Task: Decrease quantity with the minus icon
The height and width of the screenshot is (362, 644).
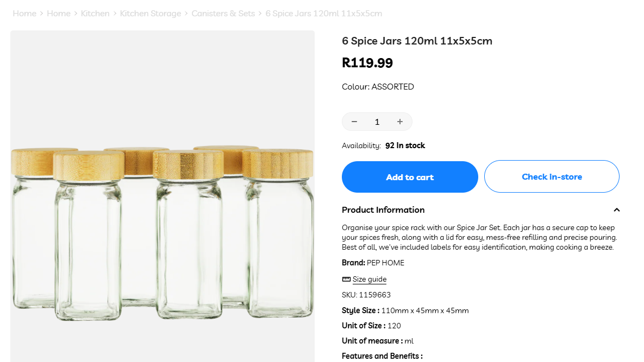Action: pos(354,122)
